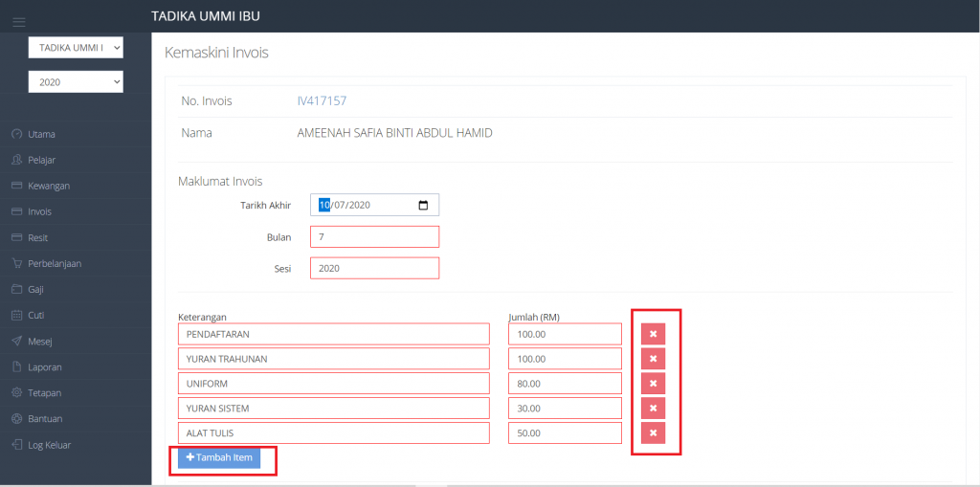Delete the UNIFORM item row
The width and height of the screenshot is (980, 487).
[653, 384]
